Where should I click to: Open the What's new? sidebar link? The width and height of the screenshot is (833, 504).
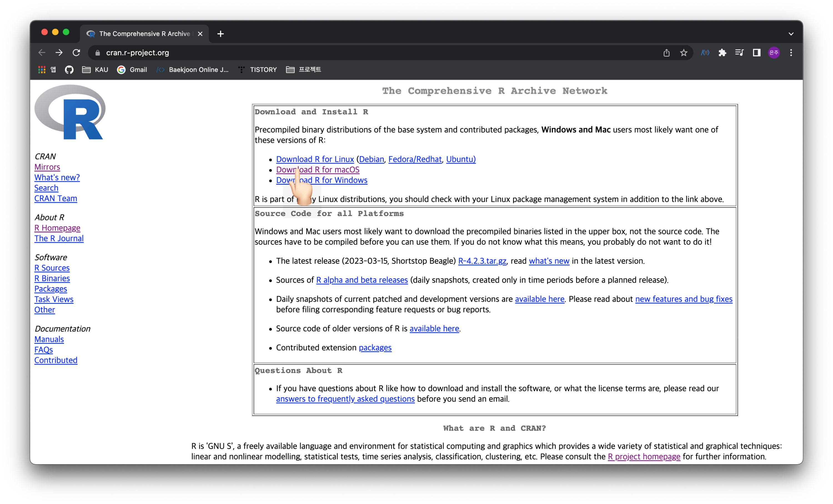point(57,177)
